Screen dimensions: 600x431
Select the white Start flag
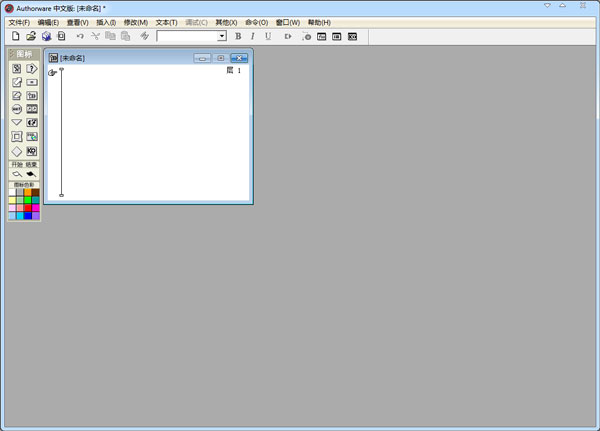point(16,173)
